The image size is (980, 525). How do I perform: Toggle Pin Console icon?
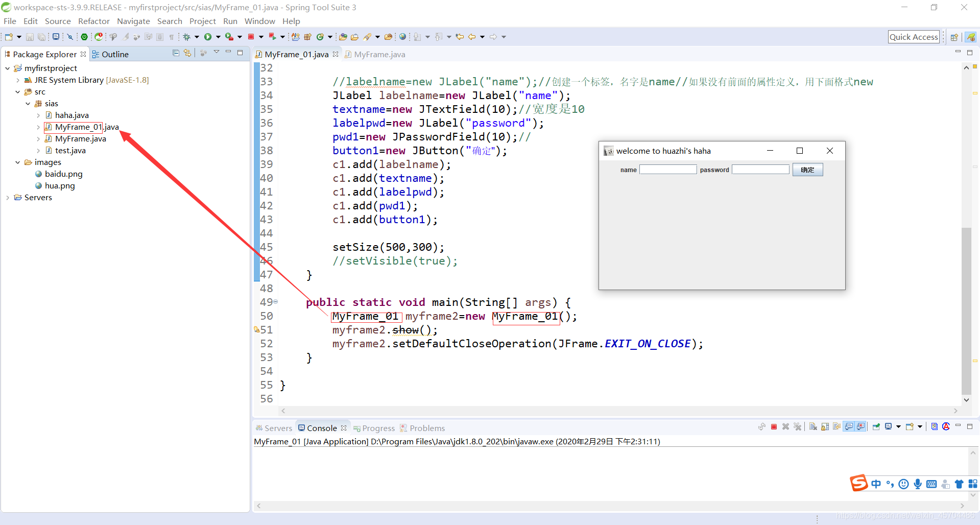coord(876,427)
